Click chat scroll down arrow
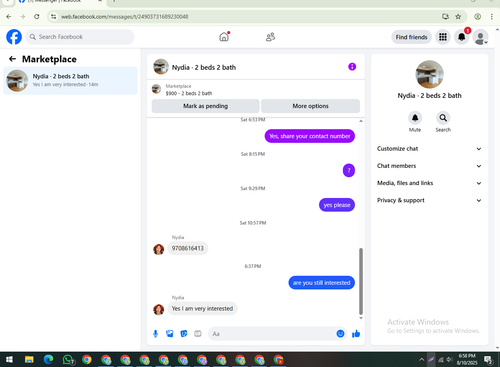Image resolution: width=500 pixels, height=367 pixels. [x=361, y=318]
